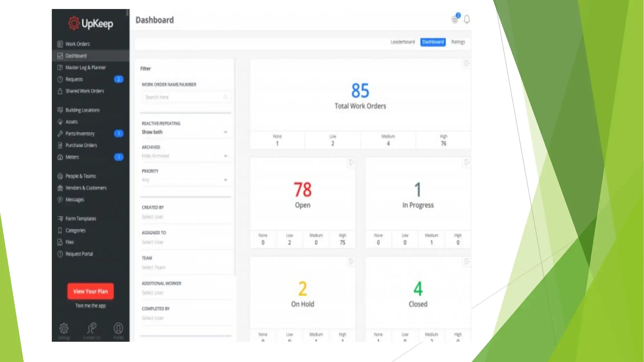Open the Team selector

(186, 268)
